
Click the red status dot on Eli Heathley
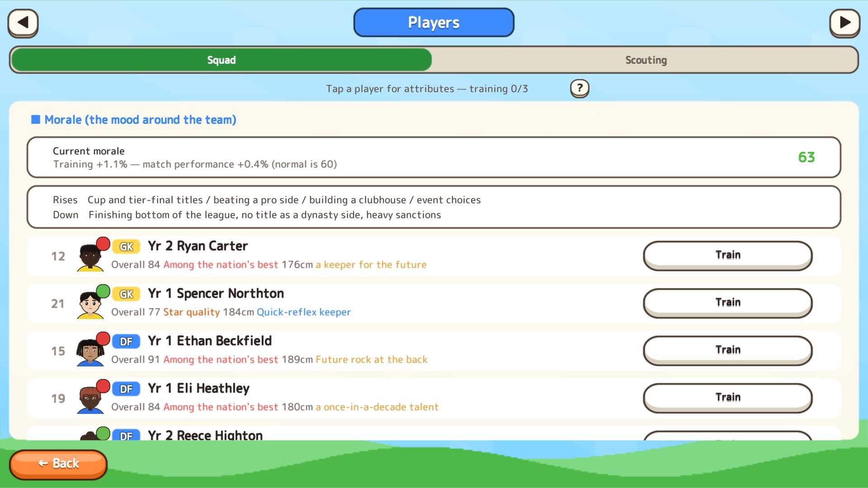pos(103,386)
